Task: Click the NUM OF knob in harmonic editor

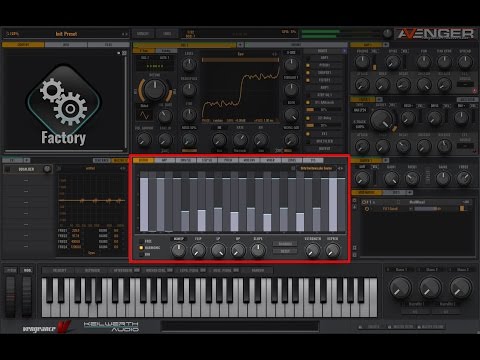Action: point(178,250)
